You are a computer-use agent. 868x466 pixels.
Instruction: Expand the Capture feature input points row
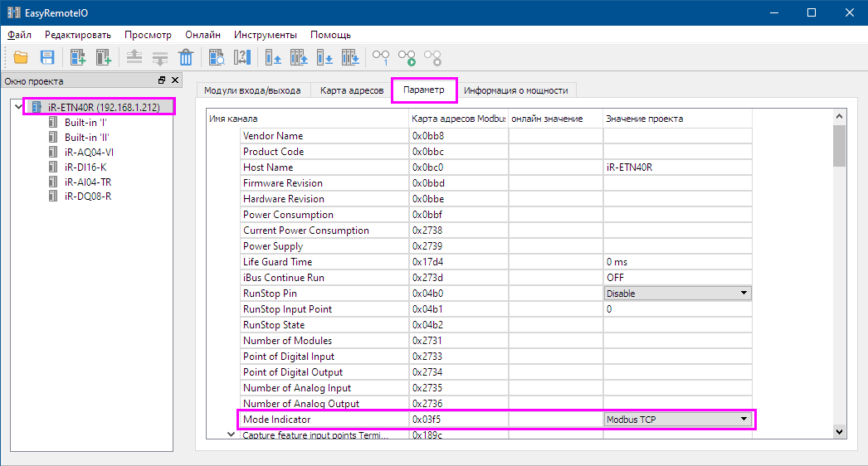pyautogui.click(x=231, y=435)
